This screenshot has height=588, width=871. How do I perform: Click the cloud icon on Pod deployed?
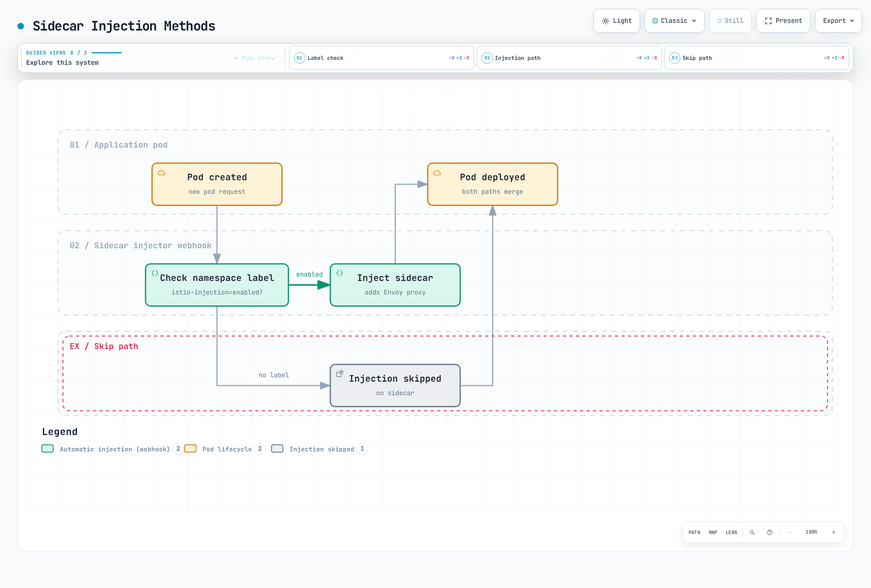tap(437, 173)
